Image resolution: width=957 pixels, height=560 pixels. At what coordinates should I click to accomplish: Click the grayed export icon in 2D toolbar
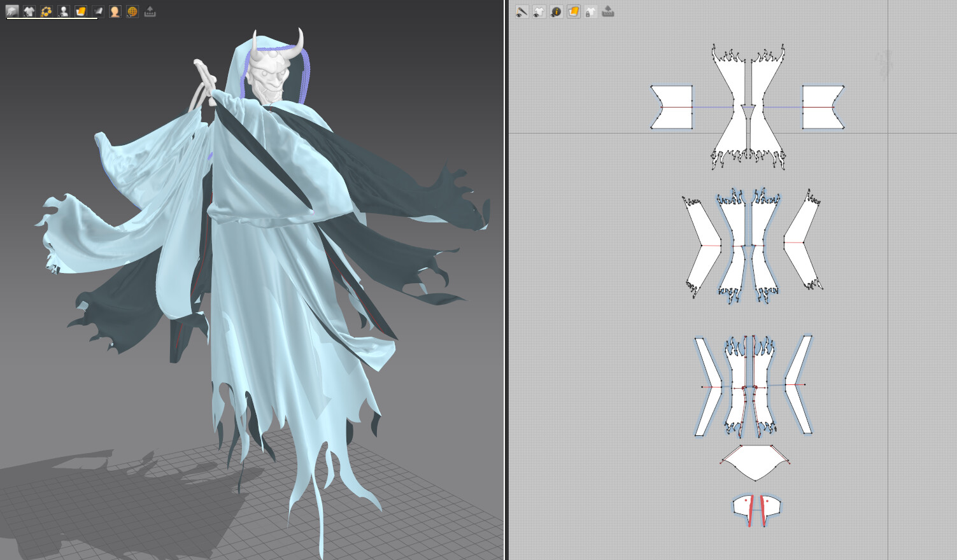[x=606, y=11]
